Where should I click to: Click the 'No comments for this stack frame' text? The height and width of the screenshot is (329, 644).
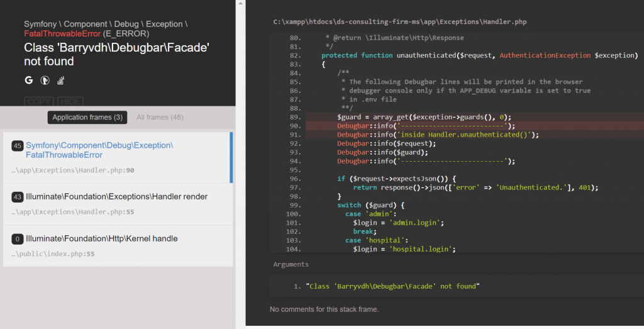click(x=324, y=309)
